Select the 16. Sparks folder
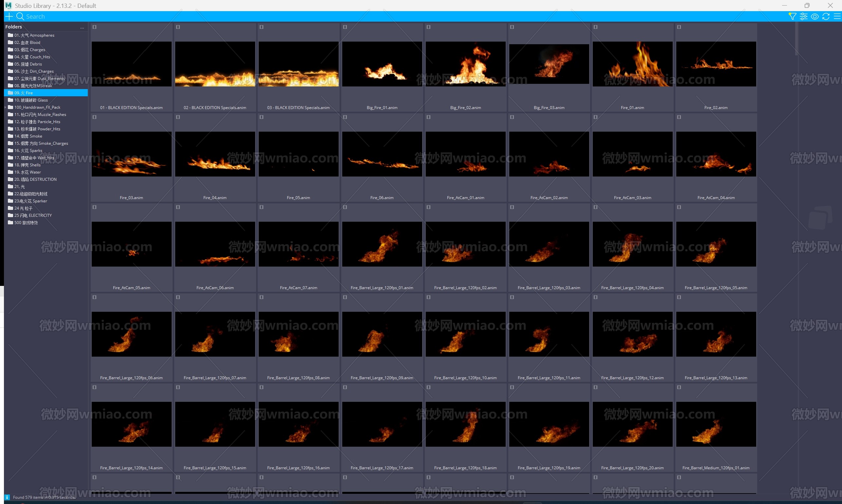The height and width of the screenshot is (504, 842). [46, 150]
